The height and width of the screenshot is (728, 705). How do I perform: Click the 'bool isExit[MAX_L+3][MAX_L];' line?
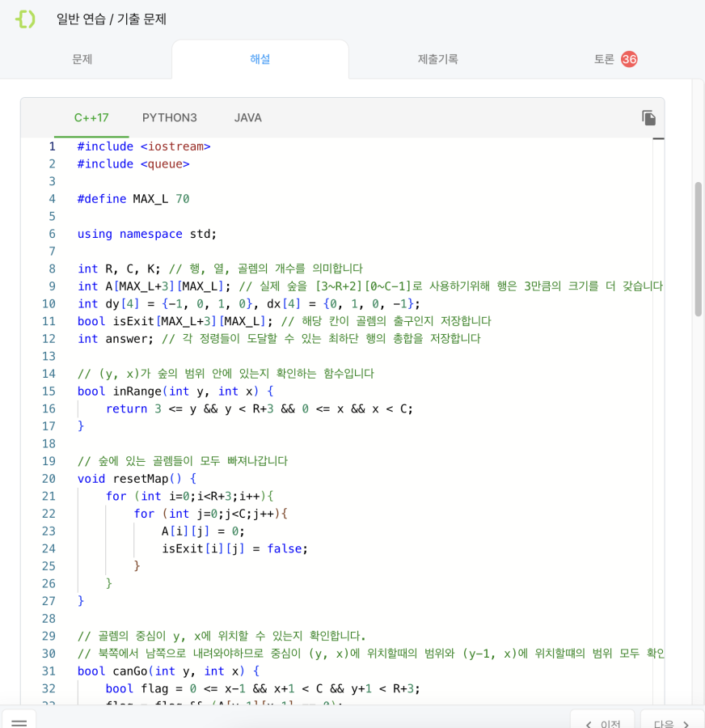click(284, 321)
